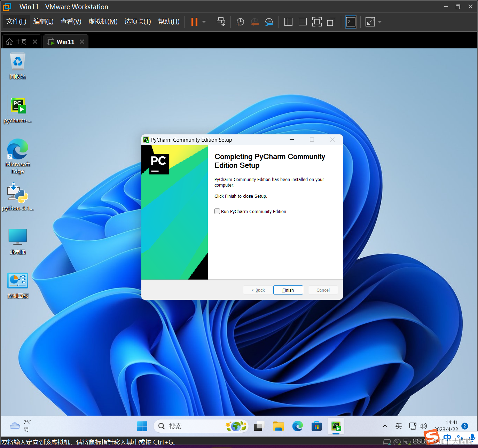Open the 帮助(H) menu
Viewport: 478px width, 448px height.
169,22
